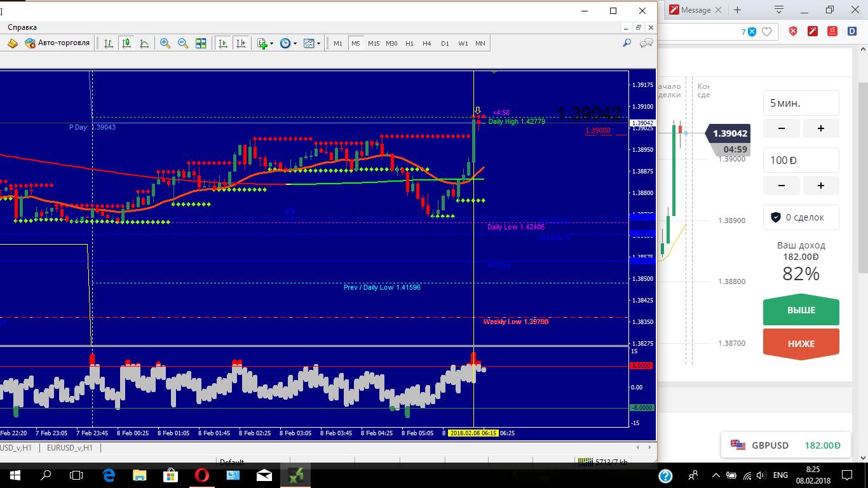Image resolution: width=868 pixels, height=488 pixels.
Task: Select the M30 timeframe
Action: pos(391,43)
